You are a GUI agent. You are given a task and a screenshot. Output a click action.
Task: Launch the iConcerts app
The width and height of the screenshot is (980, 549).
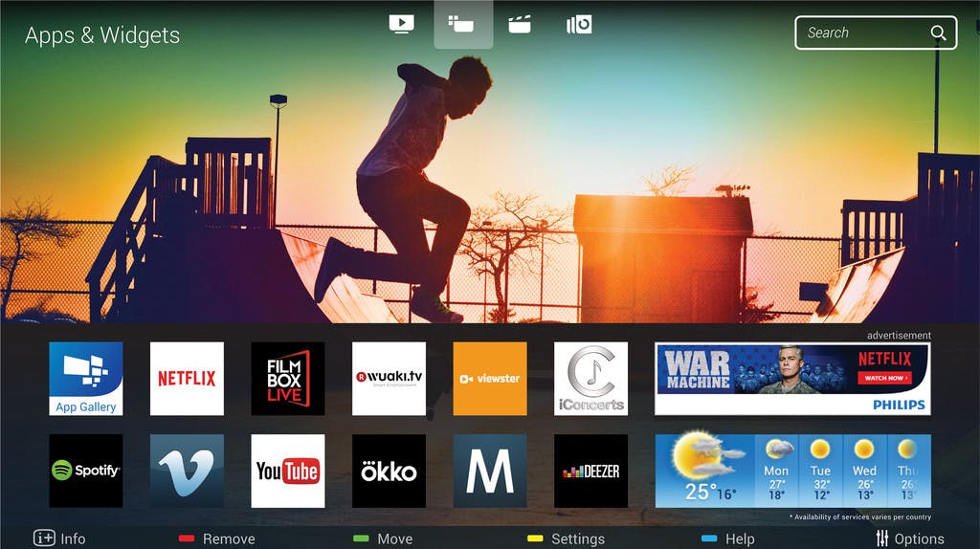pyautogui.click(x=590, y=379)
